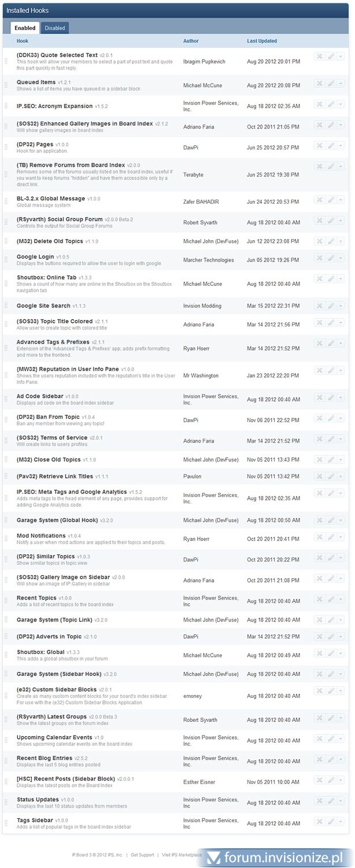355x868 pixels.
Task: Open action arrow for Terms of Service
Action: 340,439
